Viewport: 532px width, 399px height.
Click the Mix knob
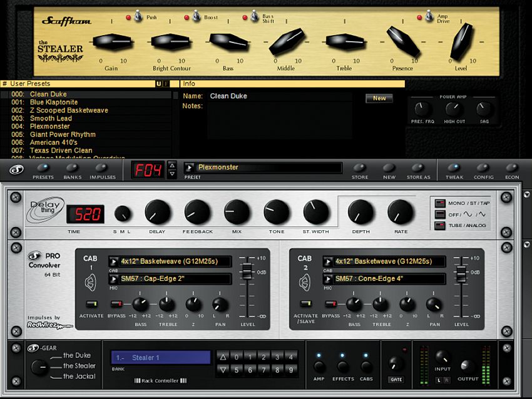pyautogui.click(x=237, y=212)
